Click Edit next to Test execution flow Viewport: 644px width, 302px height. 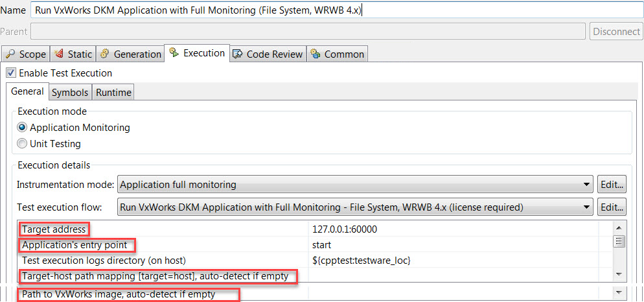[612, 207]
